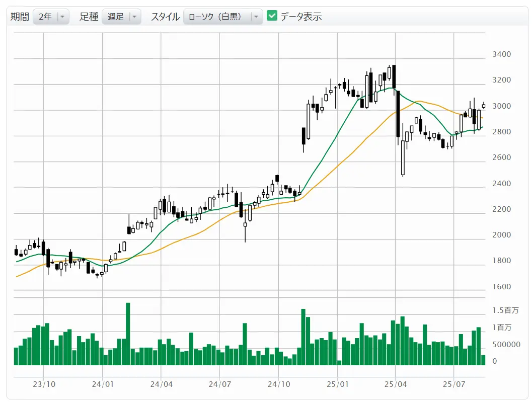Click the long black candlestick at 25/04
This screenshot has height=403, width=532.
click(x=398, y=114)
